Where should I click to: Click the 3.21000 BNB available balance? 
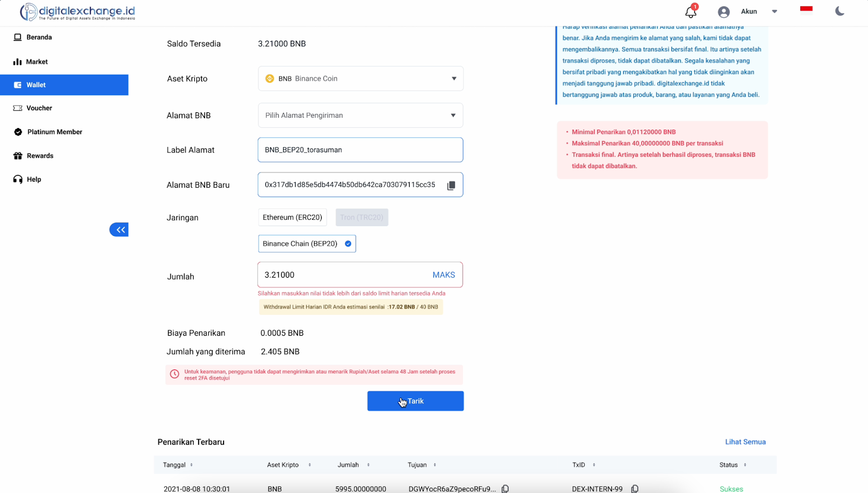click(x=282, y=44)
